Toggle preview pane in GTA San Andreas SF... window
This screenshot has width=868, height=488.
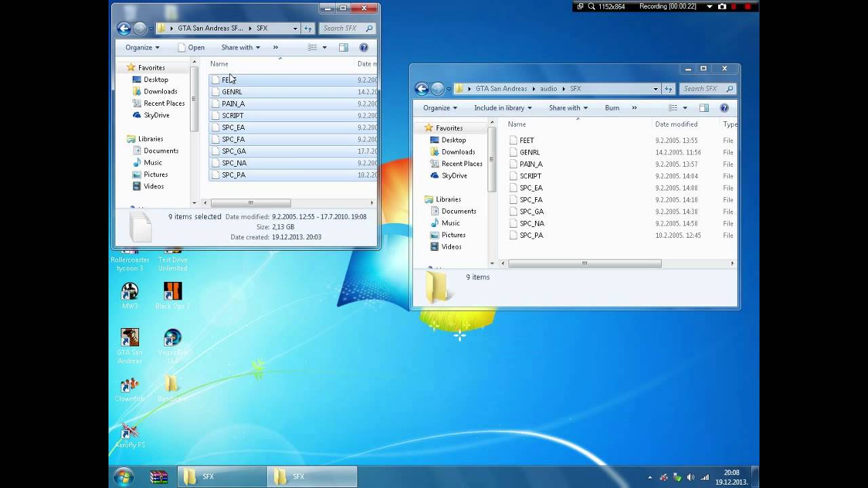(343, 47)
